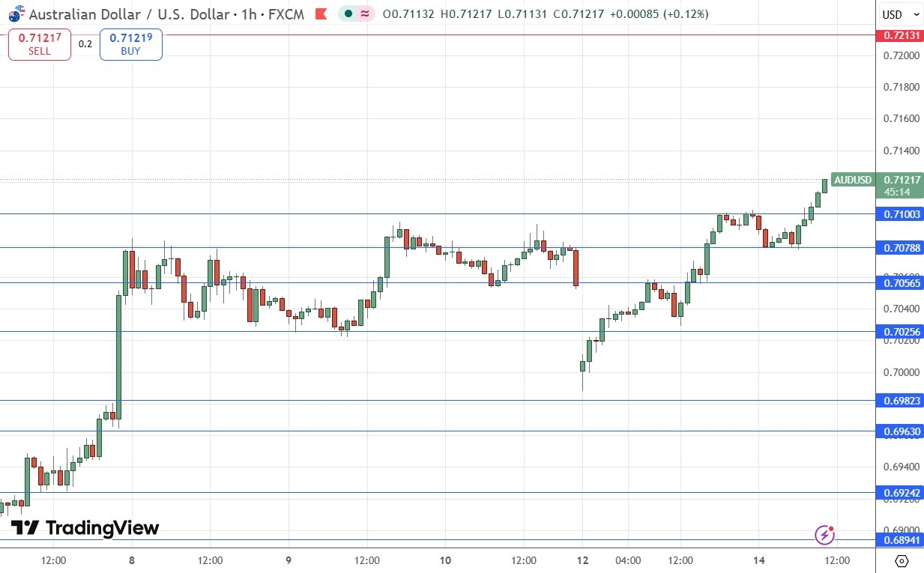
Task: Open chart settings hexagon icon
Action: tap(902, 561)
